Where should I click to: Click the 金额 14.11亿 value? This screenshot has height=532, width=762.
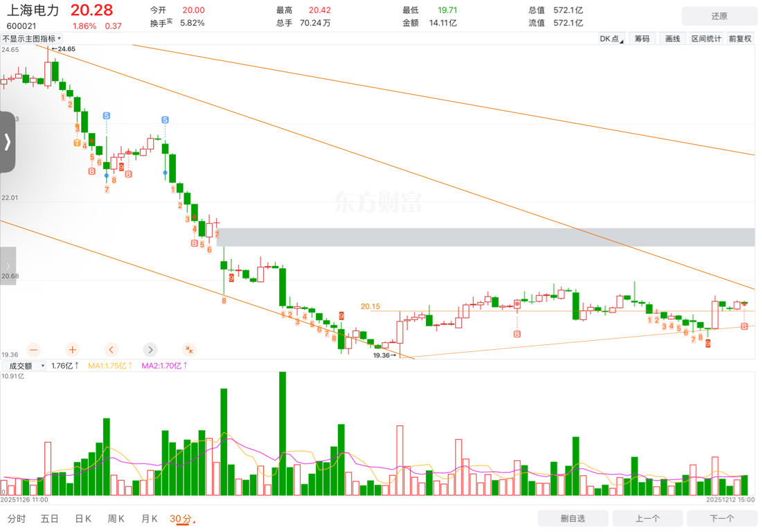click(x=443, y=23)
